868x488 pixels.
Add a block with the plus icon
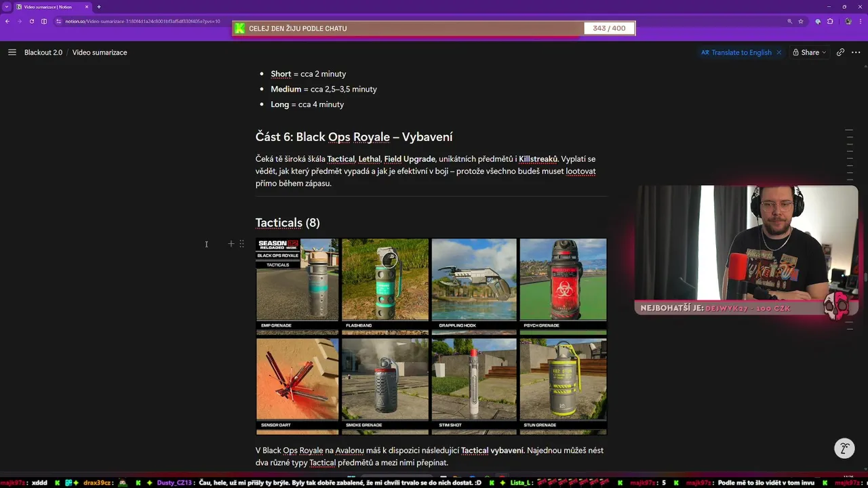click(231, 243)
